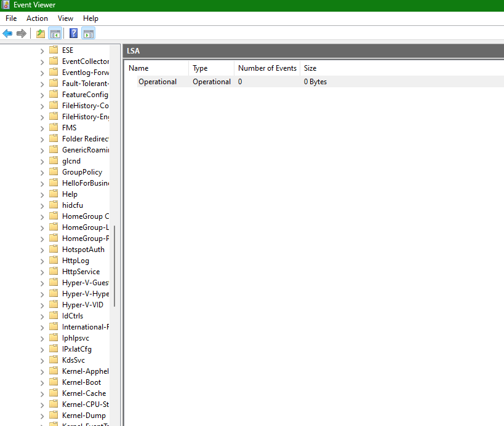The image size is (504, 426).
Task: Expand the FeatureConfig node chevron
Action: pyautogui.click(x=42, y=95)
